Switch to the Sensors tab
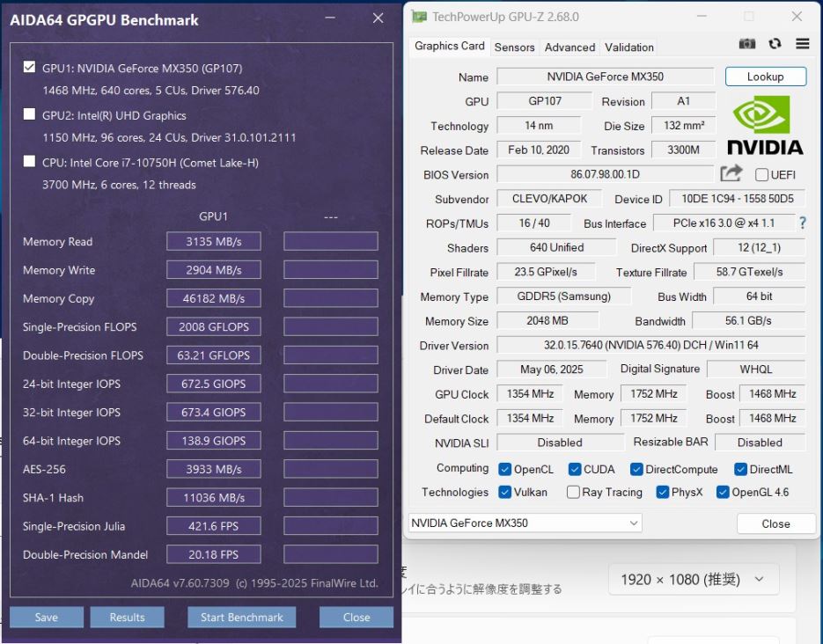The height and width of the screenshot is (644, 823). 514,48
